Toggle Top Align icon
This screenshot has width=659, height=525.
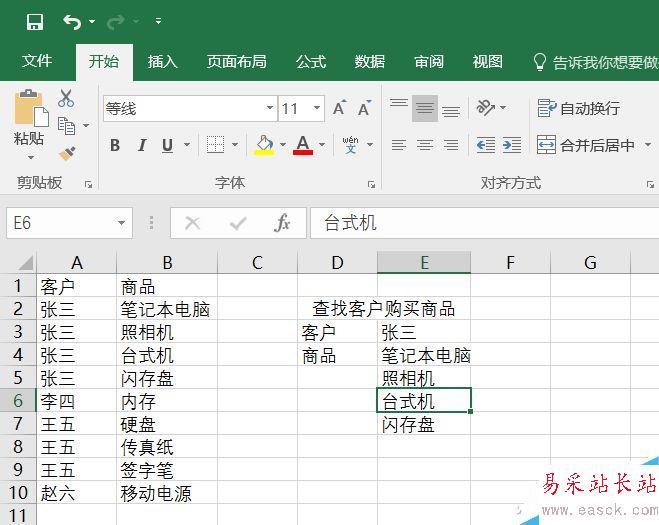click(x=399, y=104)
